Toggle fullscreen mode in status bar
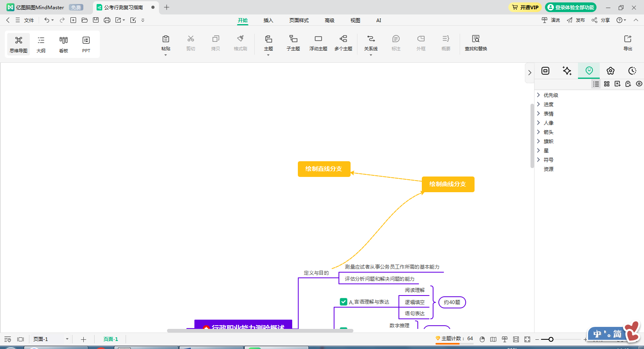The height and width of the screenshot is (349, 644). pos(527,339)
